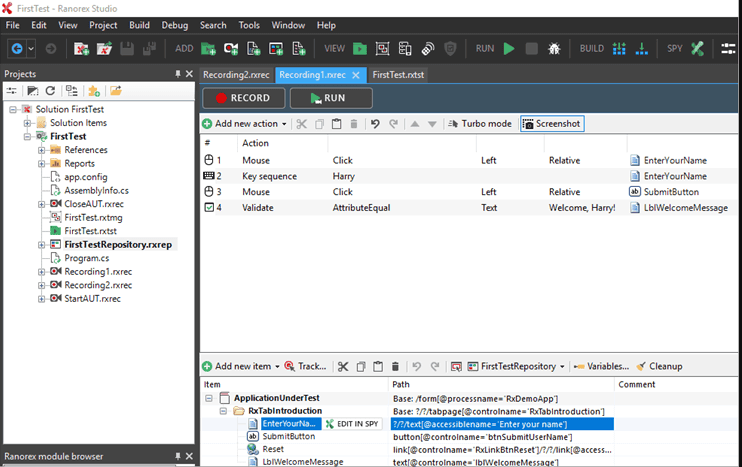Collapse the ApplicationUnderTest repository item
Image resolution: width=742 pixels, height=467 pixels.
[x=209, y=398]
